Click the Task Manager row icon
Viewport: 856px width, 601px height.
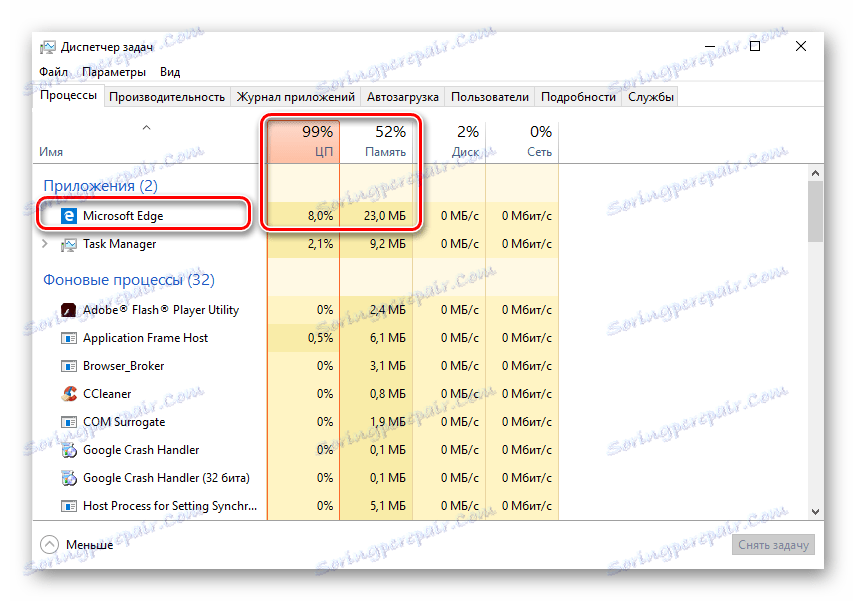pyautogui.click(x=68, y=245)
